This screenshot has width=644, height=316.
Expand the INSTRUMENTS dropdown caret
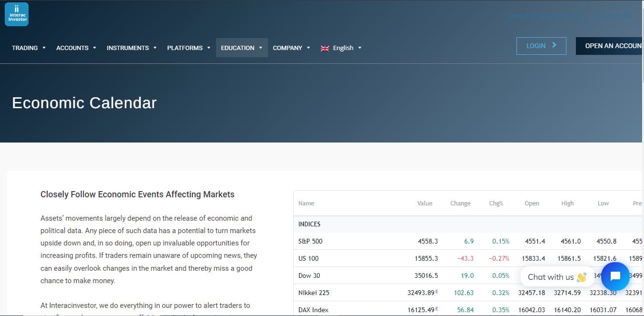(155, 48)
